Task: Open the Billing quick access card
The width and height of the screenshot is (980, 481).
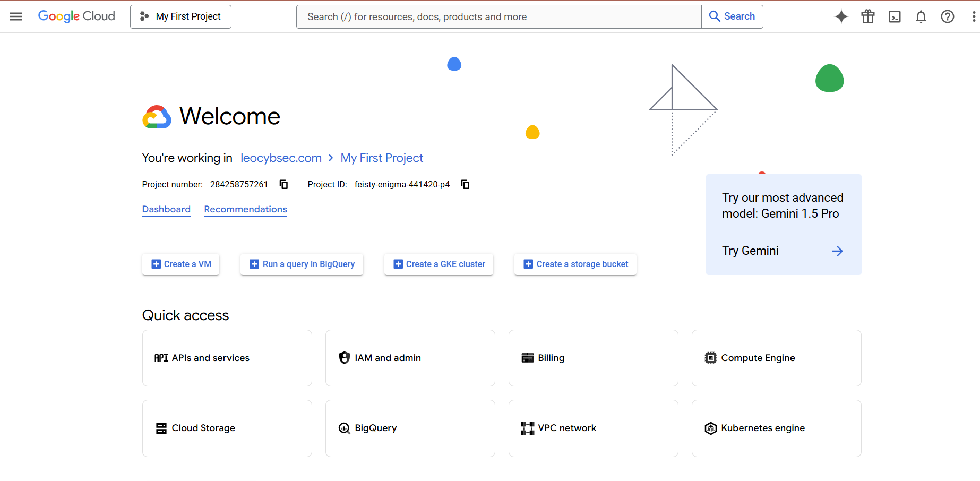Action: (x=594, y=358)
